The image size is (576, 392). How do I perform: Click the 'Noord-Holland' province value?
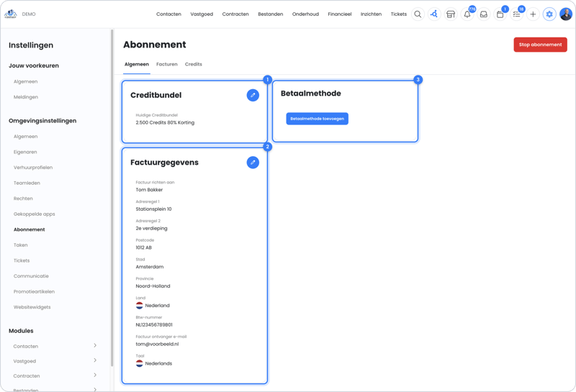click(x=153, y=286)
